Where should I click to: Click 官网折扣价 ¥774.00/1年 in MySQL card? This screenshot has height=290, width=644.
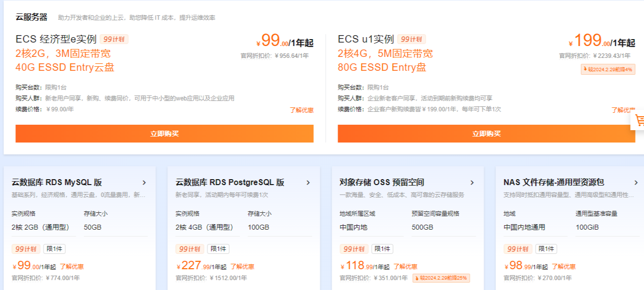pos(46,278)
